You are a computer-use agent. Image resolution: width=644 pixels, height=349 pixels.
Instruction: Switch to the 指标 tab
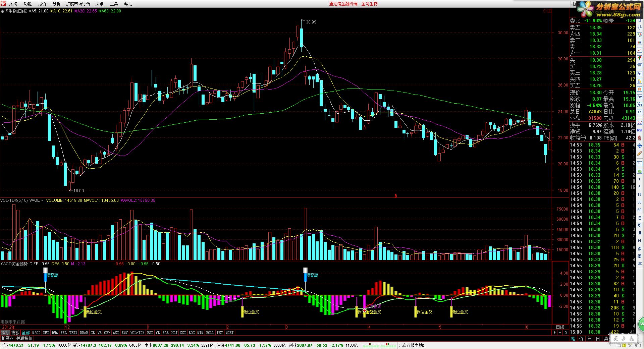coord(5,333)
